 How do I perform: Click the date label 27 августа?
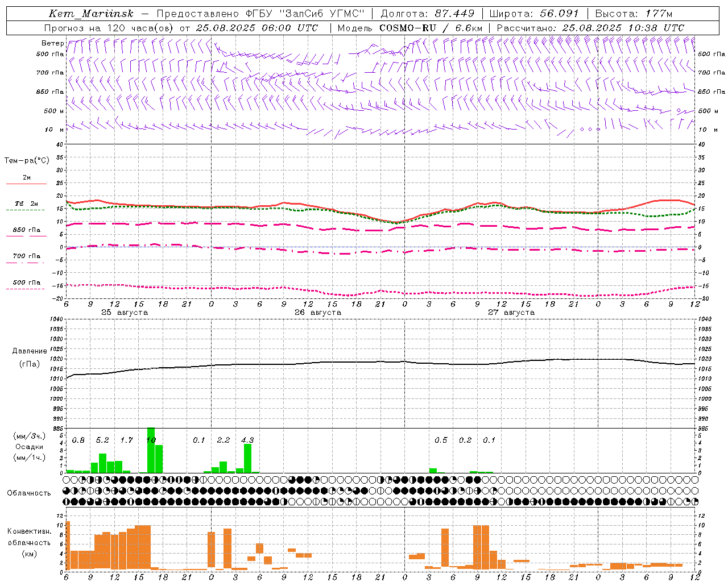[x=511, y=313]
